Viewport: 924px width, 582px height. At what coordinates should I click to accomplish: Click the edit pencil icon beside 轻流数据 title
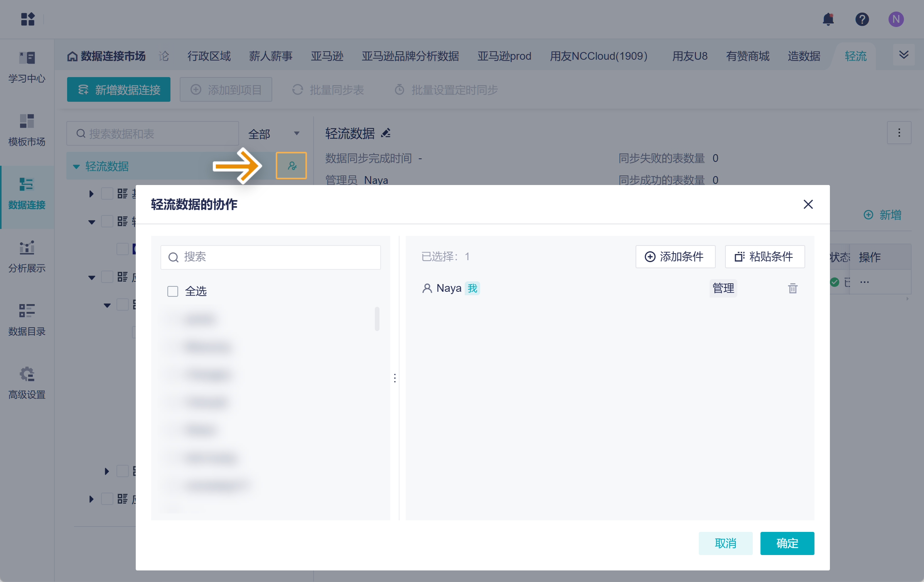(386, 133)
